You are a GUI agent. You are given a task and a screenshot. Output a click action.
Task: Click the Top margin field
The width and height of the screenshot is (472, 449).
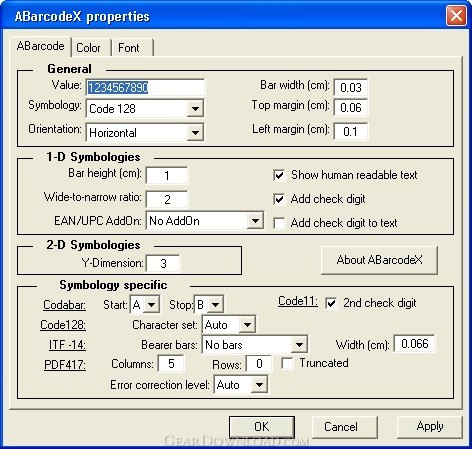[351, 107]
